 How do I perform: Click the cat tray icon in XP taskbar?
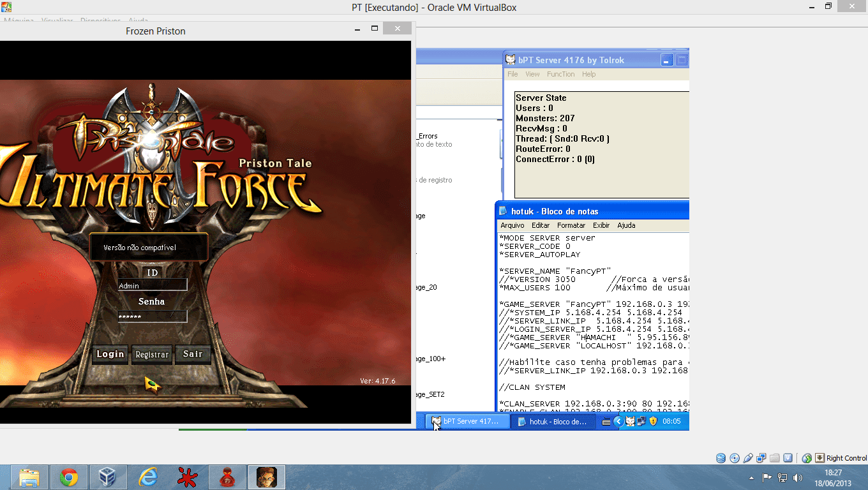point(630,421)
